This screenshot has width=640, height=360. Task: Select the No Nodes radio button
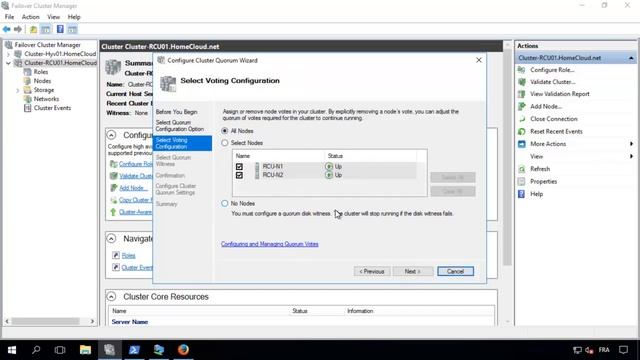tap(224, 203)
